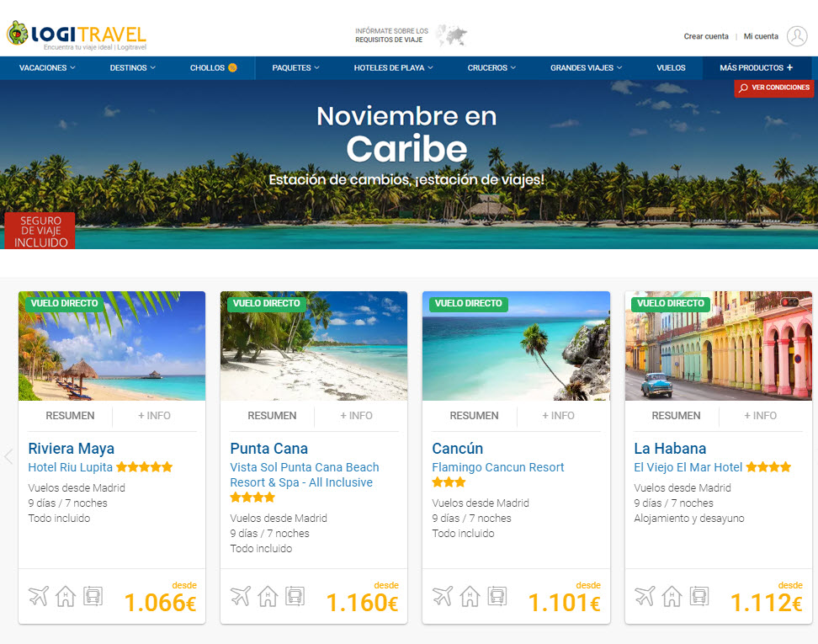Click the airplane icon on Riviera Maya card
This screenshot has height=644, width=818.
point(39,595)
